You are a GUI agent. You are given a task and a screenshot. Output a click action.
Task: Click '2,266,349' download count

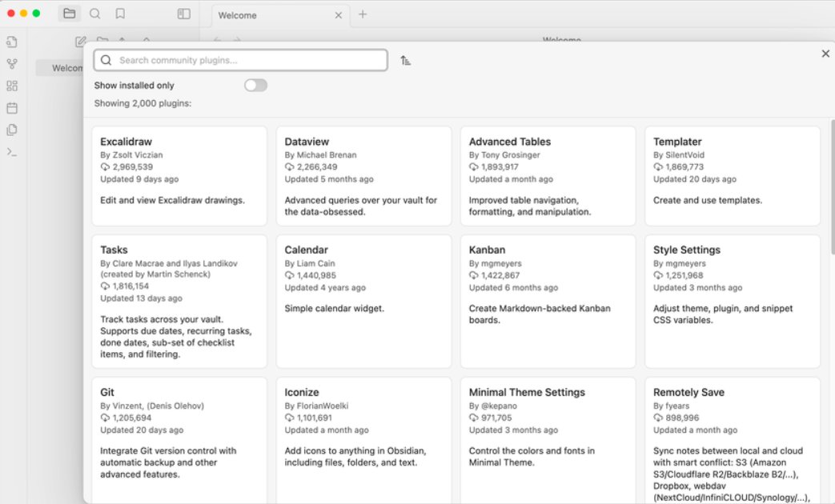(317, 166)
